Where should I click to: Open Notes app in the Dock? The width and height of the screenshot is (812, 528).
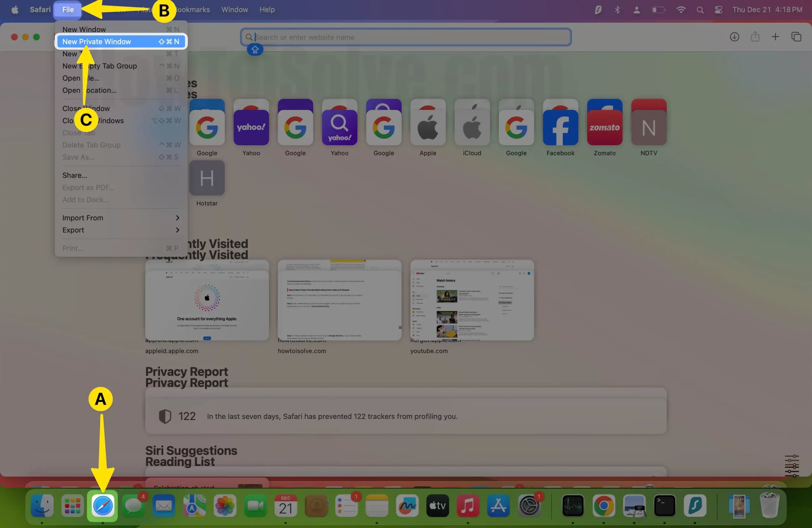coord(377,505)
